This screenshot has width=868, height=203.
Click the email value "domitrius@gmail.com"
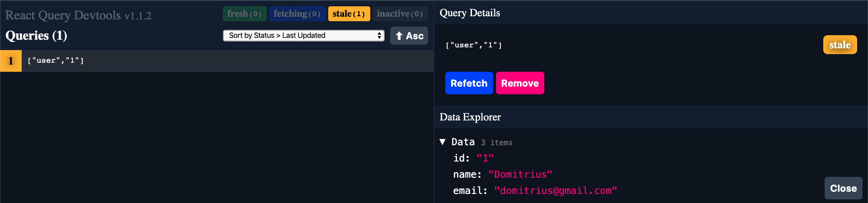point(556,191)
